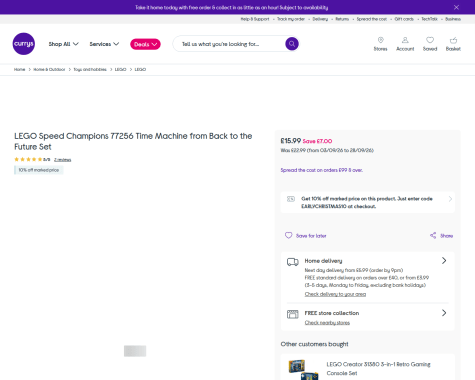This screenshot has height=380, width=475.
Task: Click the Save for later heart icon
Action: click(x=289, y=235)
